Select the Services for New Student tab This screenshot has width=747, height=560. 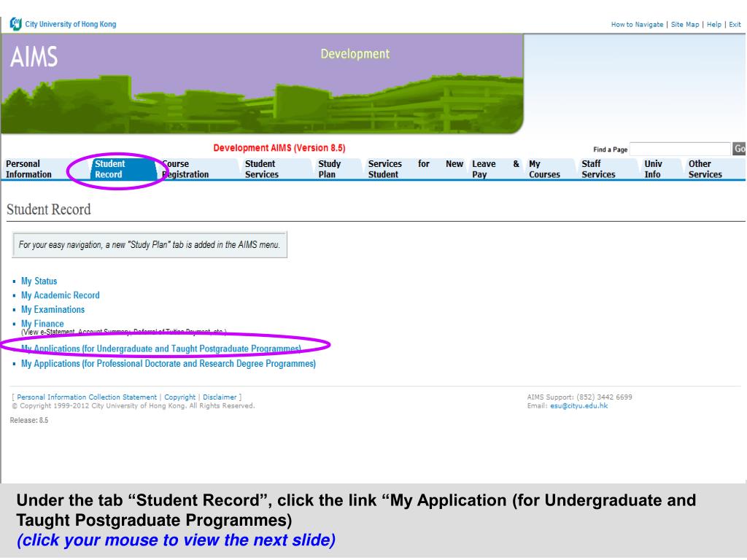[x=415, y=169]
